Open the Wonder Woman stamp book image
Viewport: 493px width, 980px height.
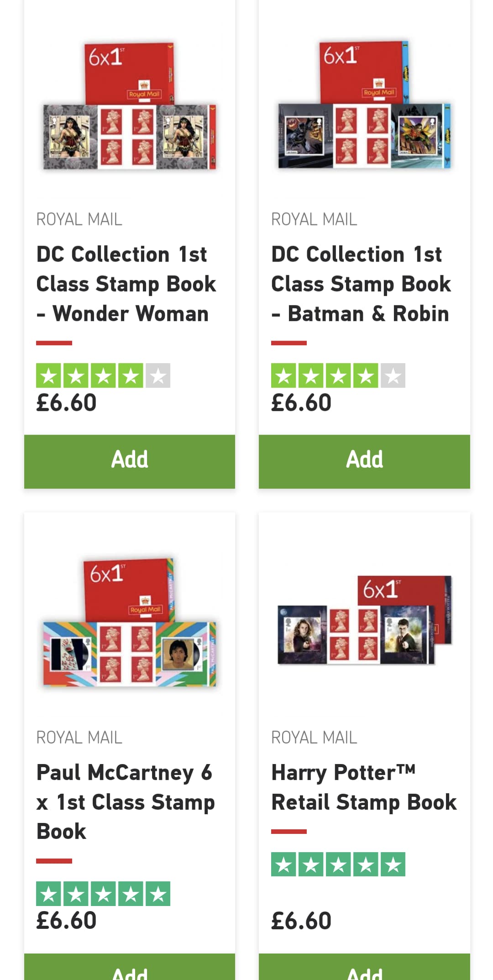point(130,106)
